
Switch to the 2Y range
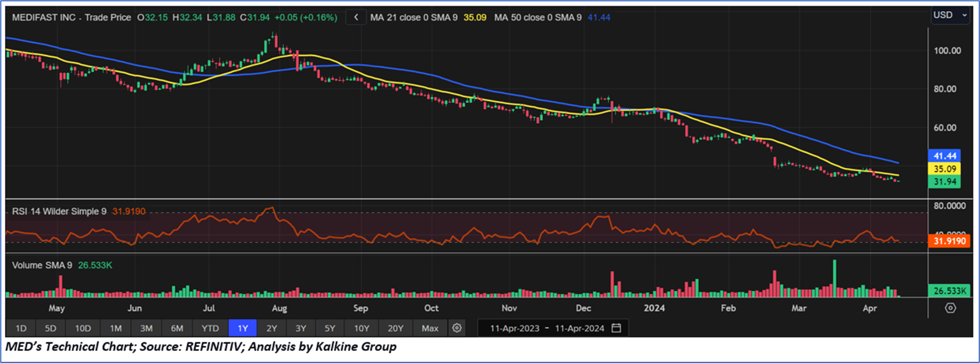(x=272, y=328)
